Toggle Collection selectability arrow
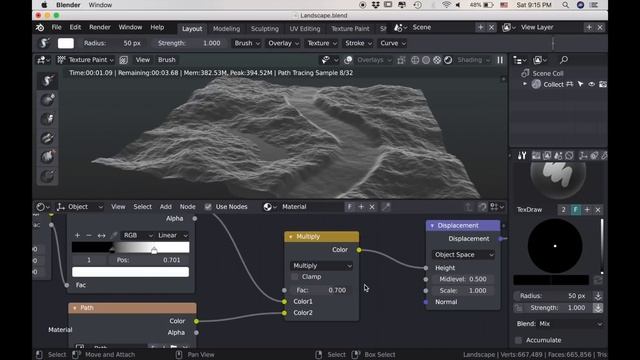Viewport: 640px width, 360px height. (580, 84)
